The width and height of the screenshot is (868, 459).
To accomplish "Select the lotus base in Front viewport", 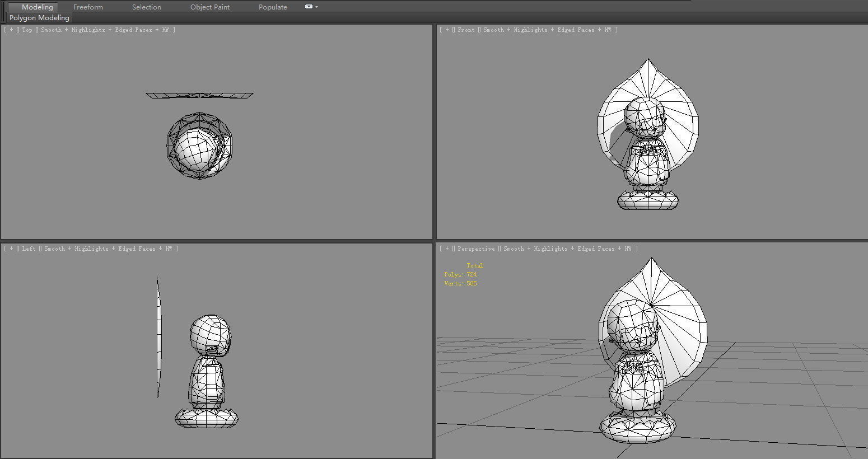I will [x=648, y=200].
